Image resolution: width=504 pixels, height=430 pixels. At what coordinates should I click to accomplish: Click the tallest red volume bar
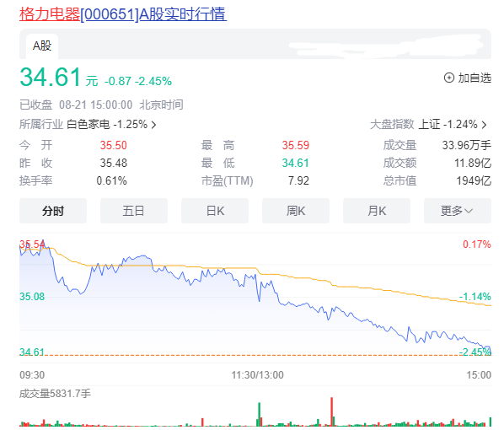(x=332, y=412)
